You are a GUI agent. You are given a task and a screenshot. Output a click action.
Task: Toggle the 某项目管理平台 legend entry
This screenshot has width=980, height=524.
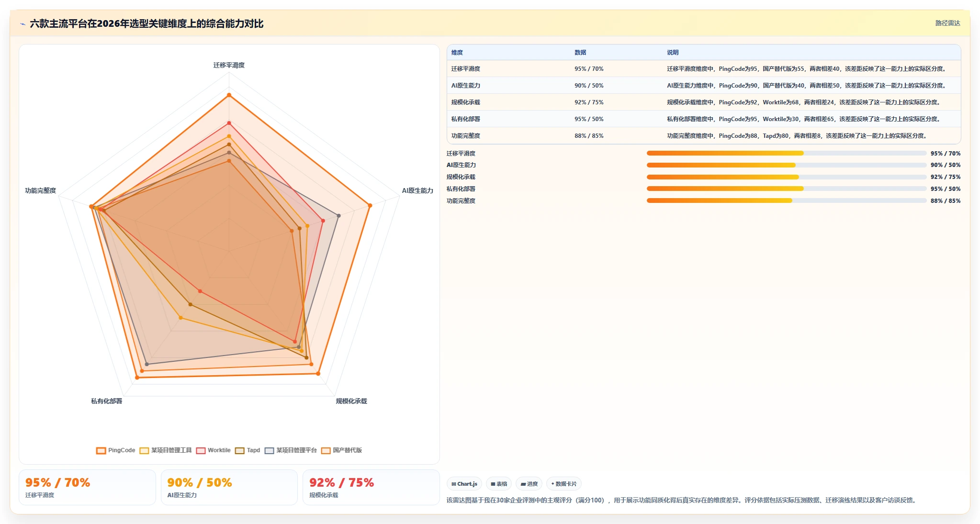291,450
